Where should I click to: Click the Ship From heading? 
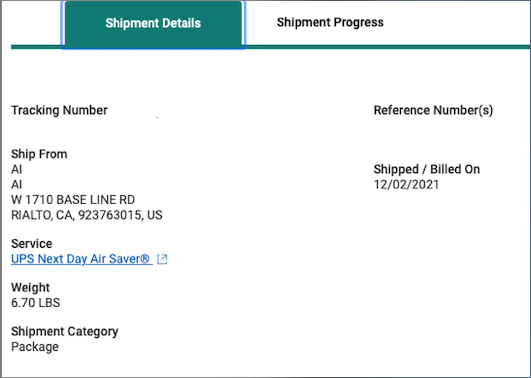point(39,154)
